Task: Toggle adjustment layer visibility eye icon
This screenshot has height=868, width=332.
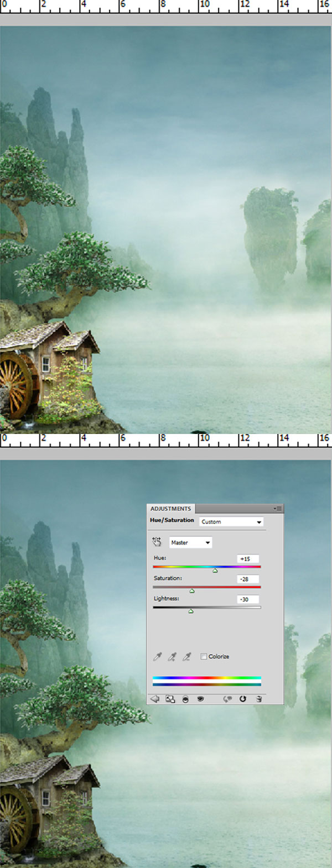Action: click(x=200, y=699)
